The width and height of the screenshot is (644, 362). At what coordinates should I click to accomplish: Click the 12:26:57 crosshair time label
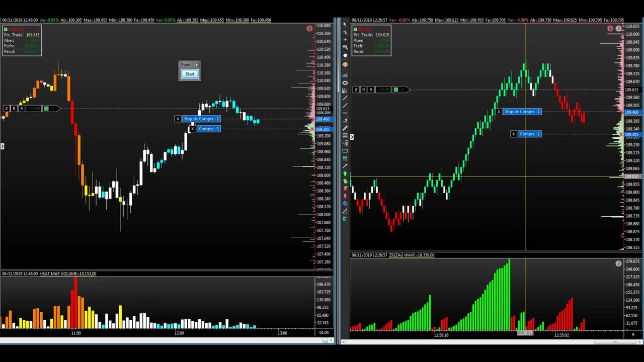coord(525,333)
